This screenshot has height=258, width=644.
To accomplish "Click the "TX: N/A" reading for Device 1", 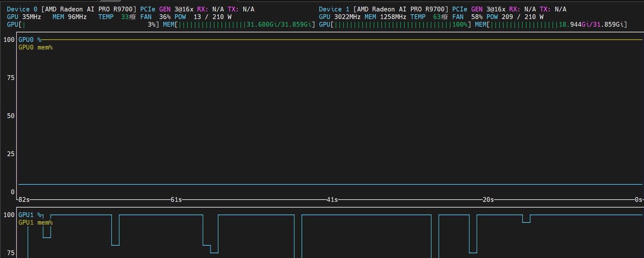I will click(553, 9).
